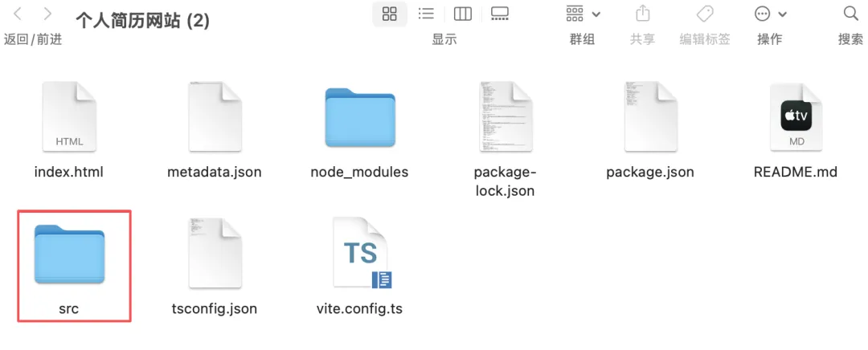Switch to icon grid view
This screenshot has width=868, height=350.
pyautogui.click(x=390, y=14)
